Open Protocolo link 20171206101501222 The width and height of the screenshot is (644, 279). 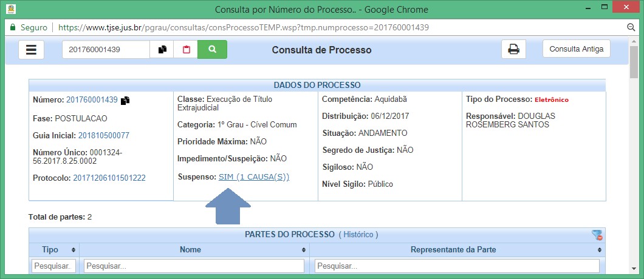click(109, 178)
